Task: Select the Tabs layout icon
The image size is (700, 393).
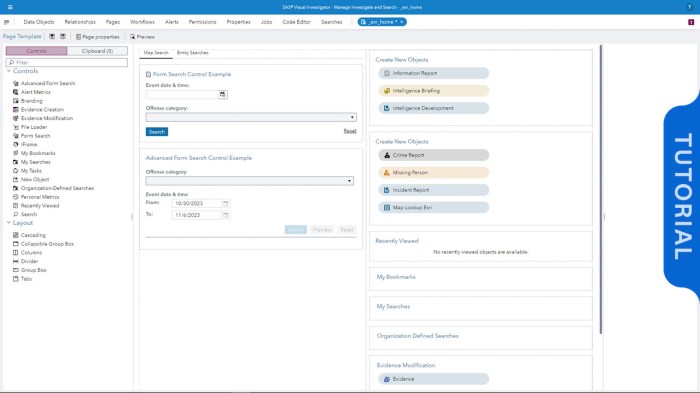Action: click(x=16, y=279)
